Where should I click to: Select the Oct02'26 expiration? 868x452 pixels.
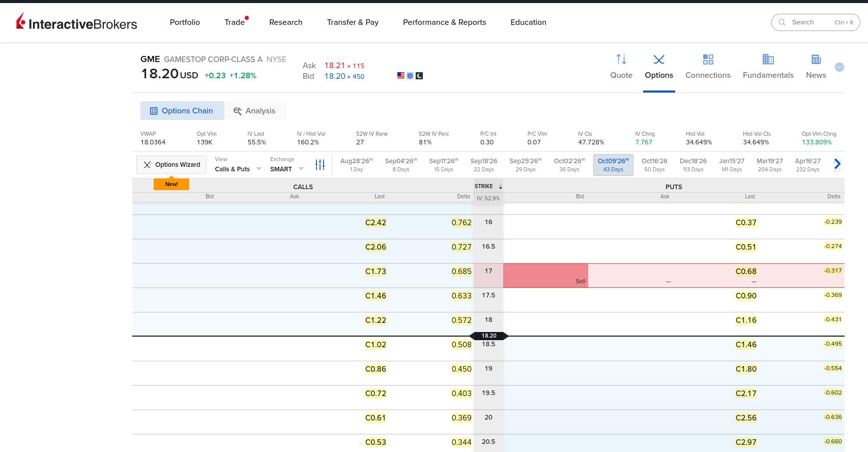[x=569, y=165]
